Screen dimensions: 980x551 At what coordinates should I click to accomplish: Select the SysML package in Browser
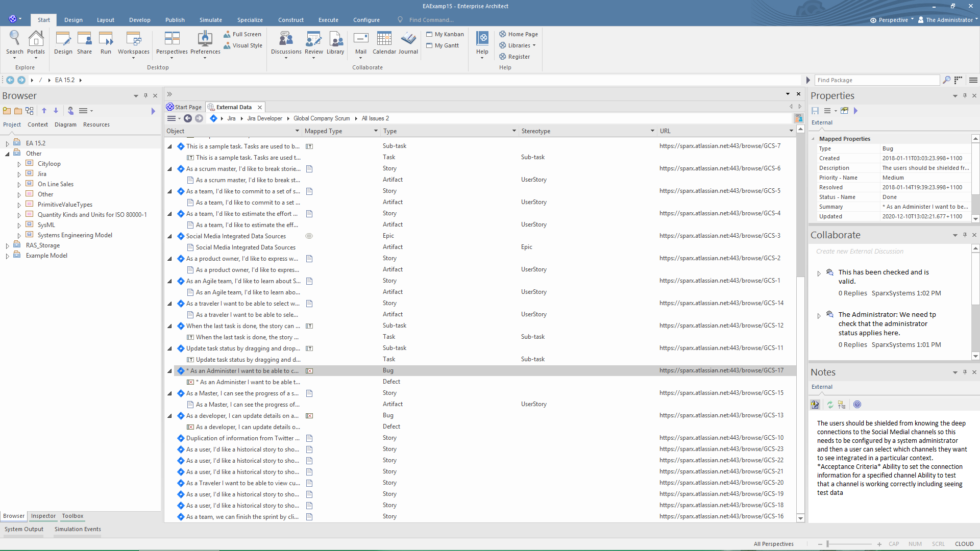46,225
